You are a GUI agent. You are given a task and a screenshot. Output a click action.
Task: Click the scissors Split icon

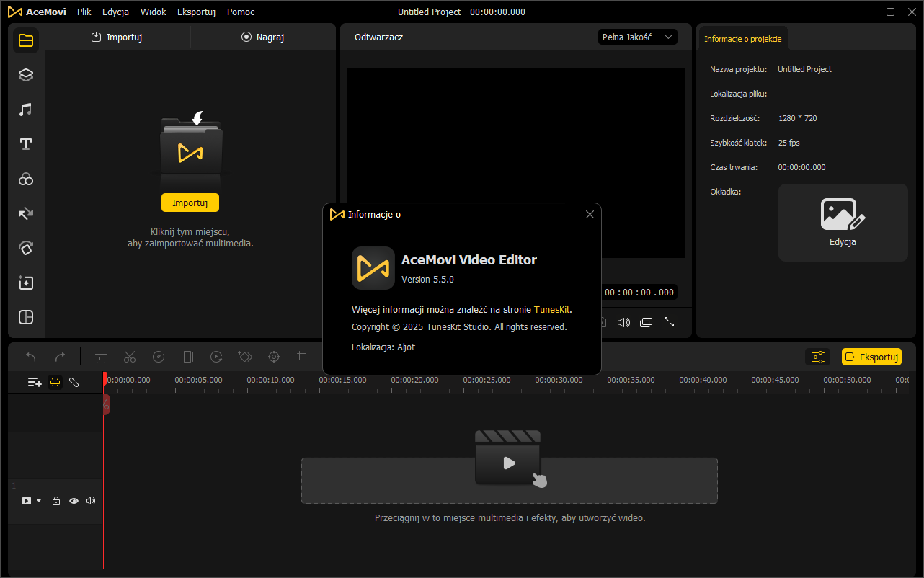[x=130, y=357]
